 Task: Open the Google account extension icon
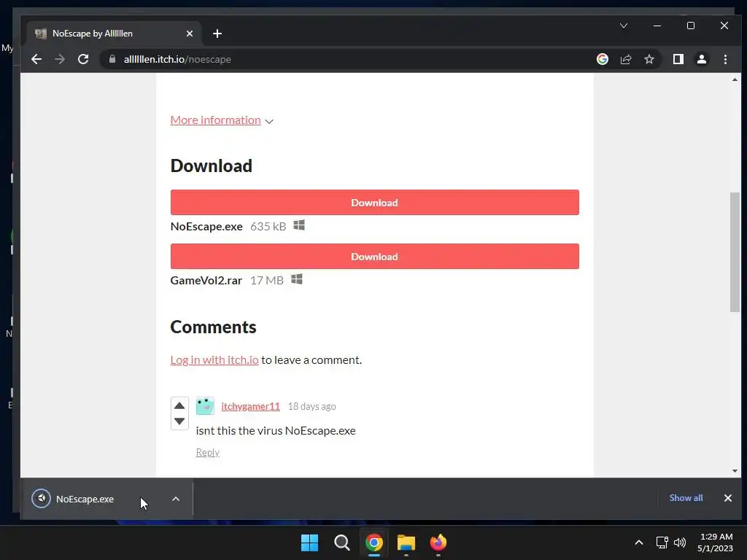pyautogui.click(x=602, y=59)
